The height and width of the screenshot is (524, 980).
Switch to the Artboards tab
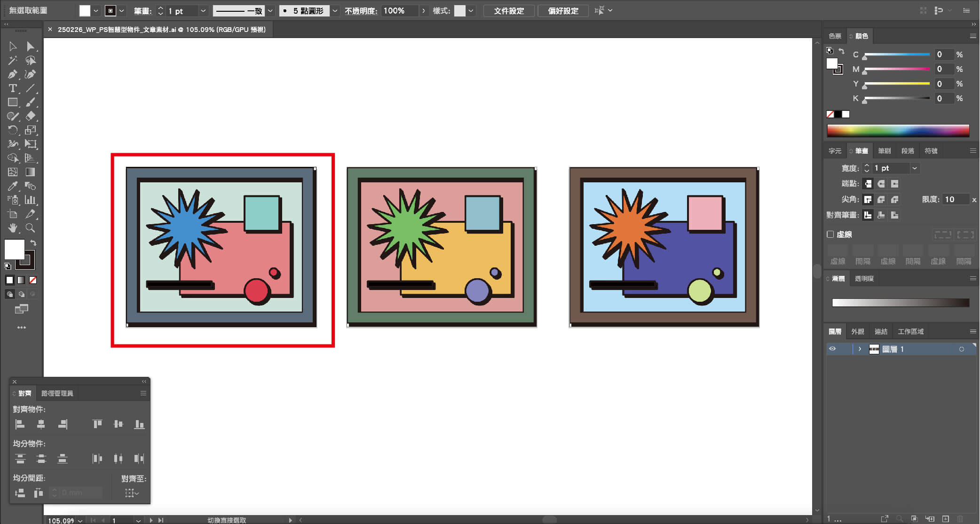pyautogui.click(x=910, y=331)
